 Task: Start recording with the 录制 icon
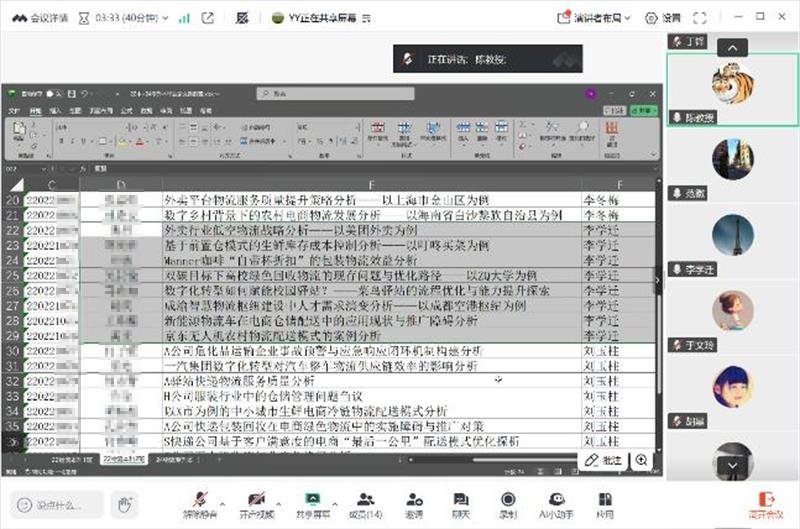pos(508,502)
